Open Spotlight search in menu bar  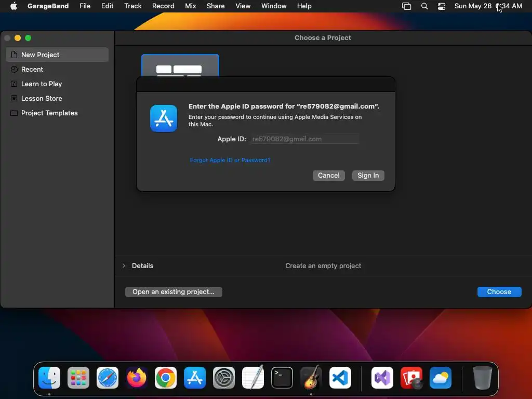pyautogui.click(x=424, y=6)
